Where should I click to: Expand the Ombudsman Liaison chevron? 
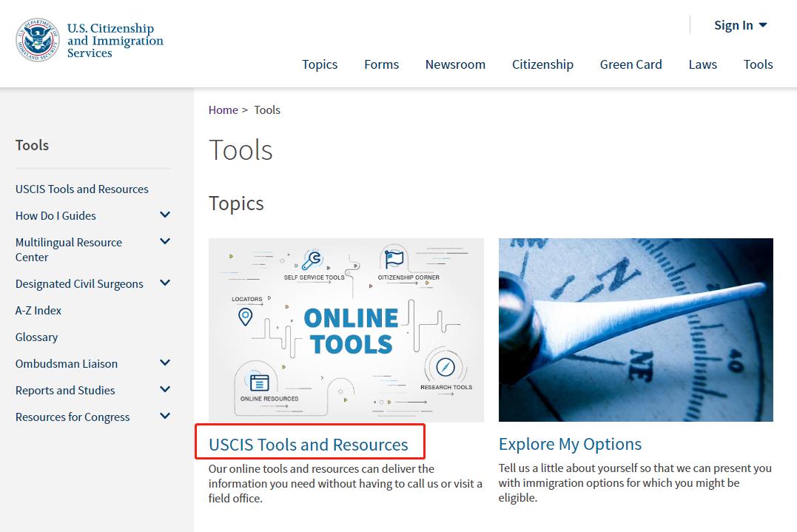coord(165,363)
